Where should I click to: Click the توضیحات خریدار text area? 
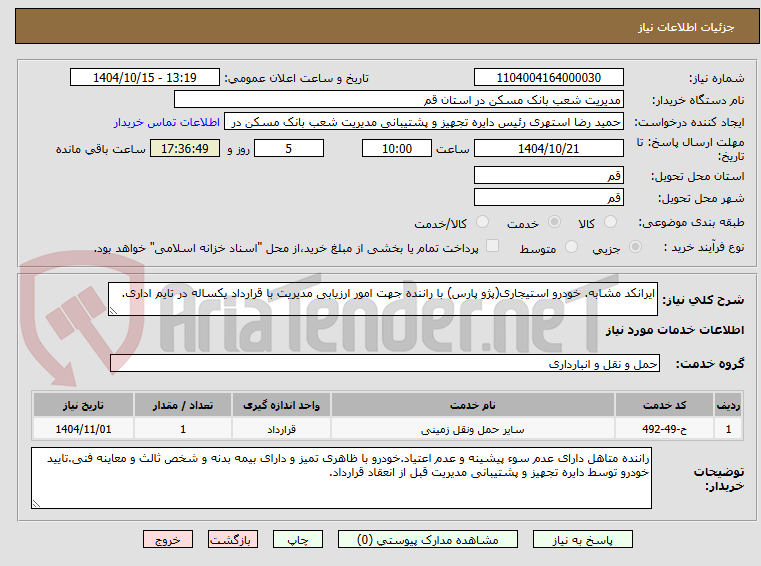(x=341, y=478)
